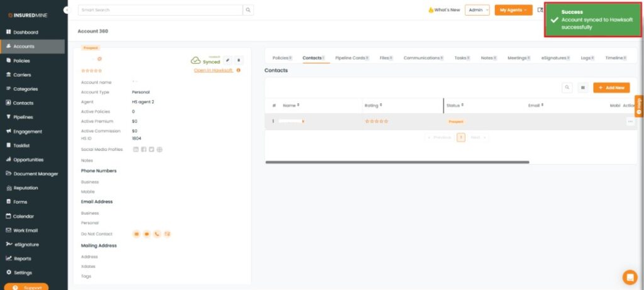This screenshot has height=290, width=644.
Task: Open What's New announcements
Action: 444,10
